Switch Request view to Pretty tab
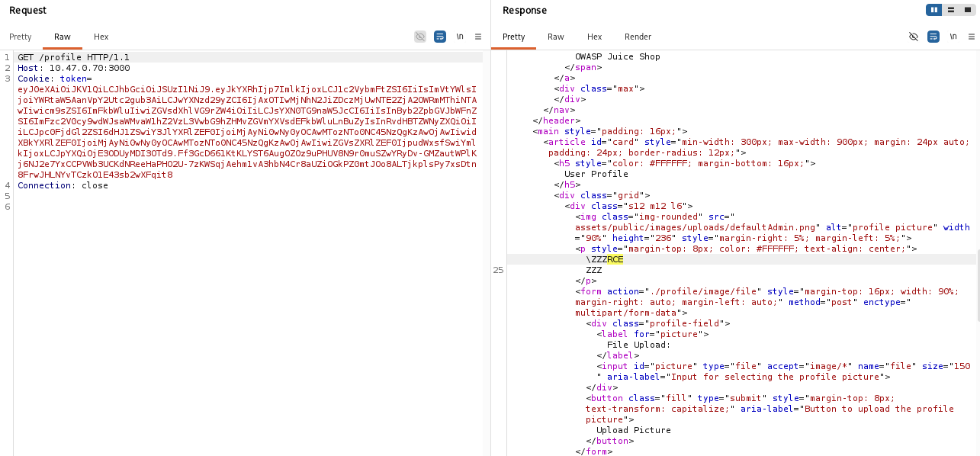Screen dimensions: 980x456 pos(21,37)
